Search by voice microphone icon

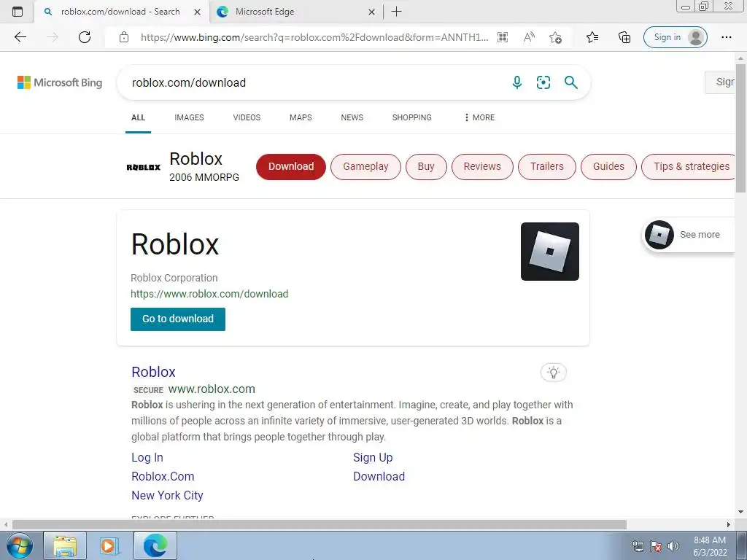(517, 82)
